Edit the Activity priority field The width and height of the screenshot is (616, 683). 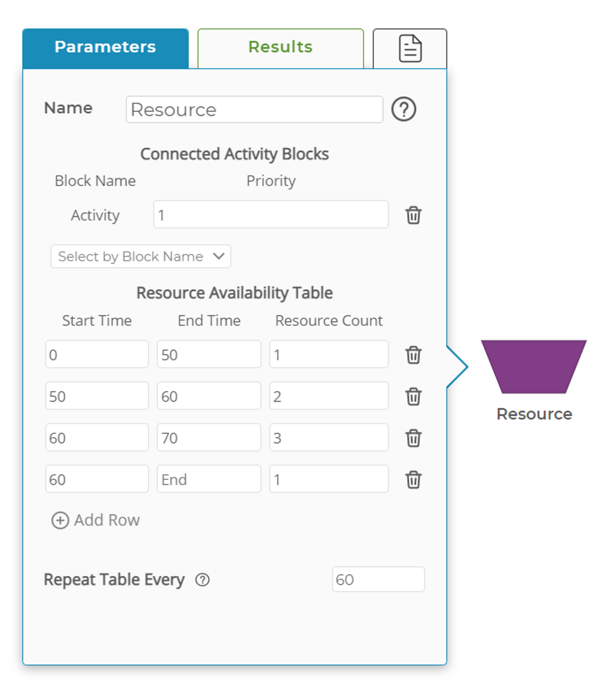pyautogui.click(x=271, y=215)
